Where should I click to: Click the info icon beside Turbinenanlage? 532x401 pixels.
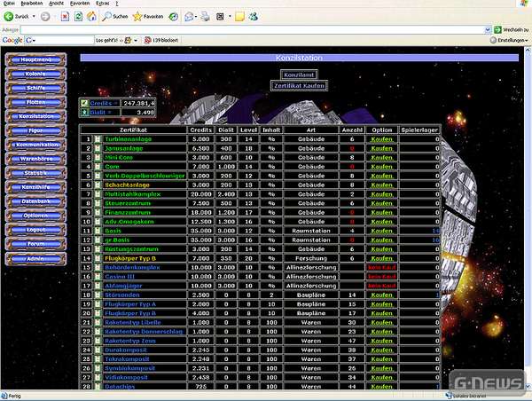pos(98,139)
